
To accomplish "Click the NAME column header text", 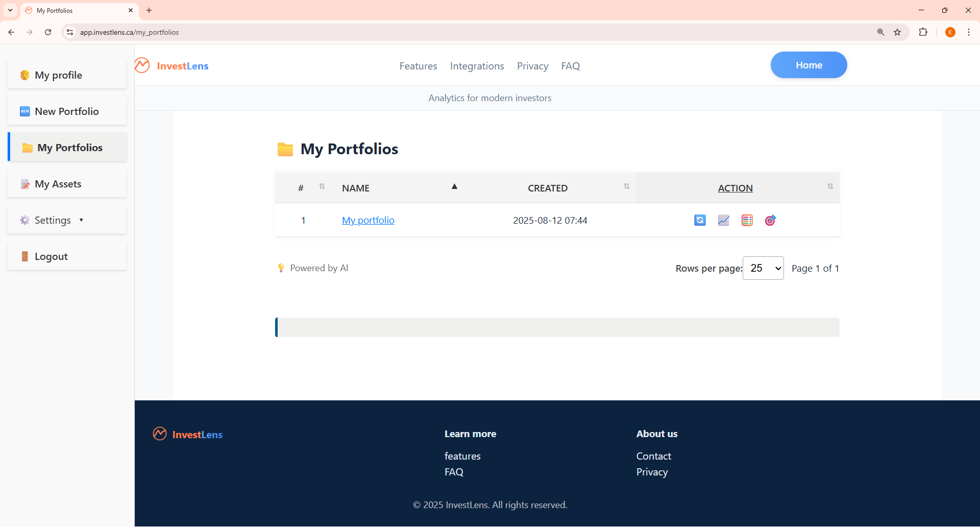I will 356,188.
